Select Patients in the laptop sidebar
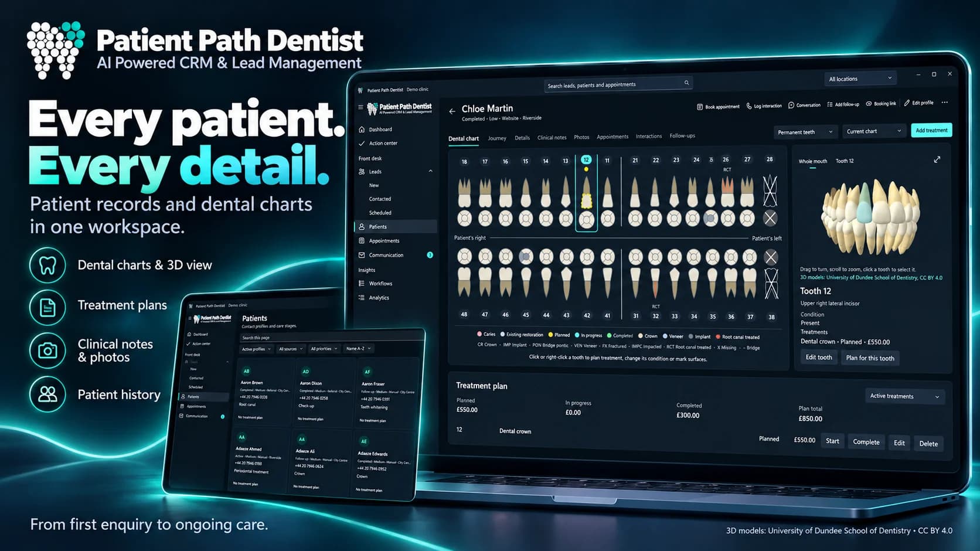980x551 pixels. point(396,226)
